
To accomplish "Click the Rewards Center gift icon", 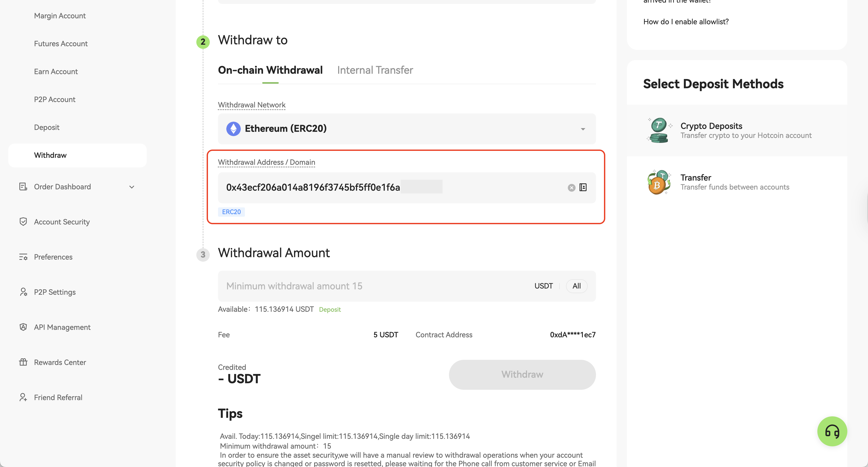I will [x=23, y=362].
